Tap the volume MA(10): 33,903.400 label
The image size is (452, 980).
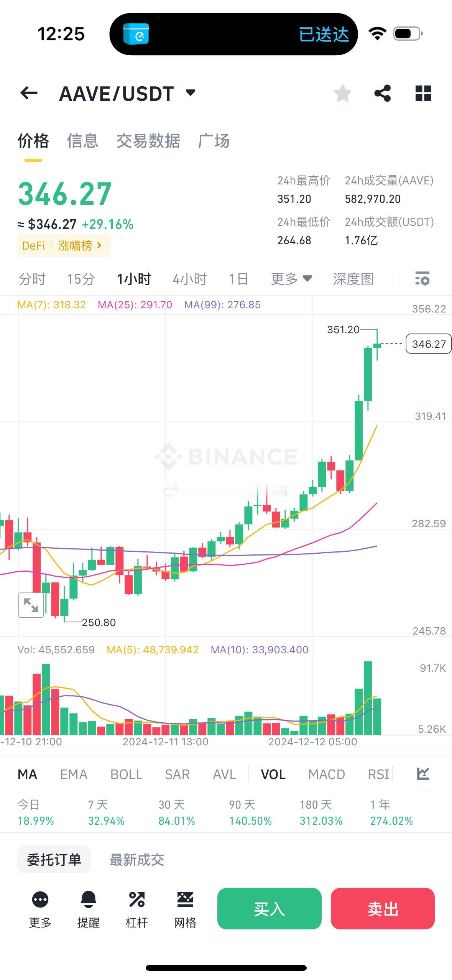260,650
